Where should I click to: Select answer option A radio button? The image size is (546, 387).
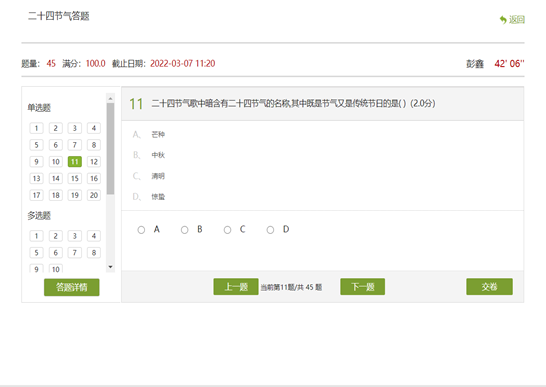tap(141, 230)
